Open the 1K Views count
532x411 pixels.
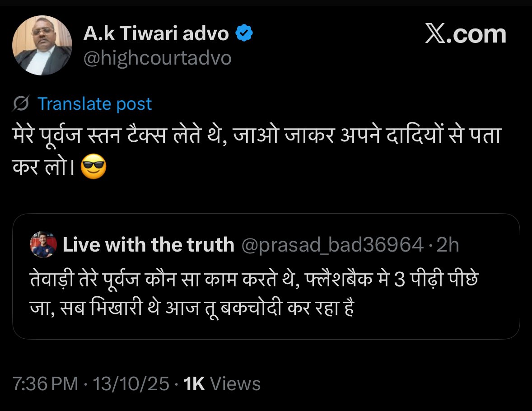(x=222, y=384)
